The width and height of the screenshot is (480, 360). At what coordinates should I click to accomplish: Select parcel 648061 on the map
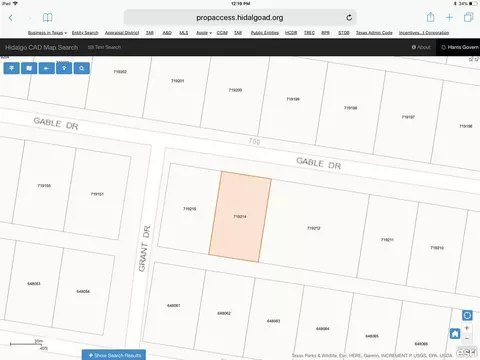coord(174,305)
